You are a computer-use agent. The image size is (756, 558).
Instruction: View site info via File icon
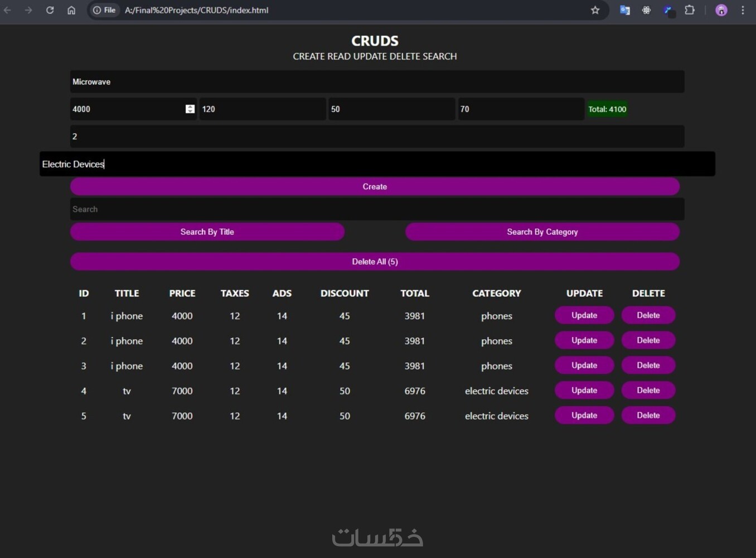point(104,10)
